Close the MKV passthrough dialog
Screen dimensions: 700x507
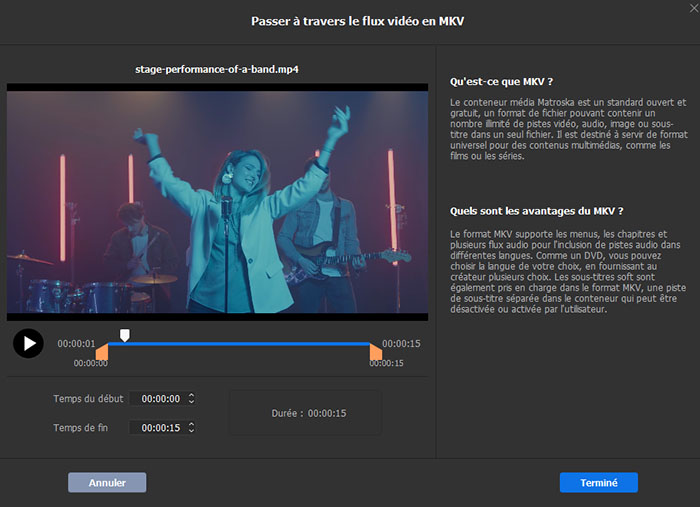tap(694, 7)
